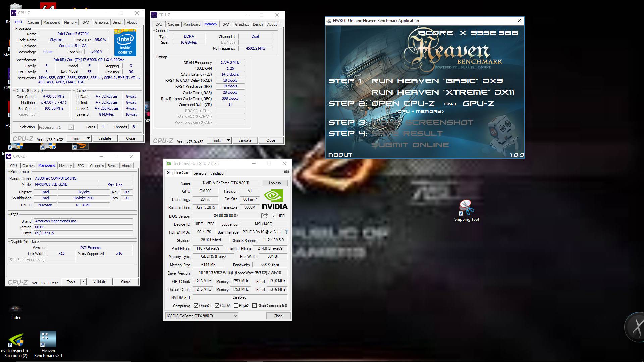The width and height of the screenshot is (644, 362).
Task: Toggle the OpenCL checkbox
Action: (196, 306)
